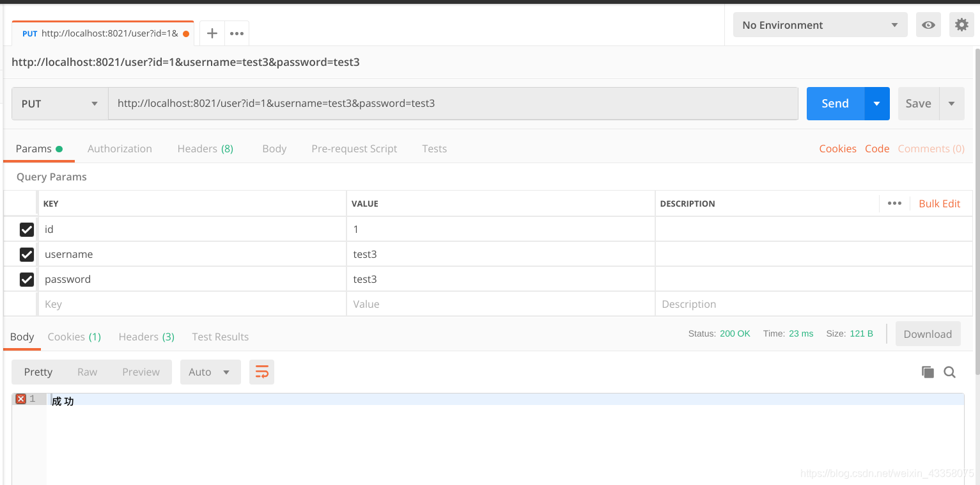
Task: Click the request URL input field
Action: tap(453, 104)
